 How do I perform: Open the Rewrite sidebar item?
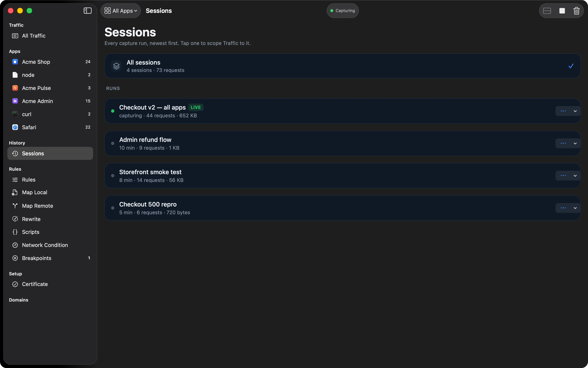(50, 219)
